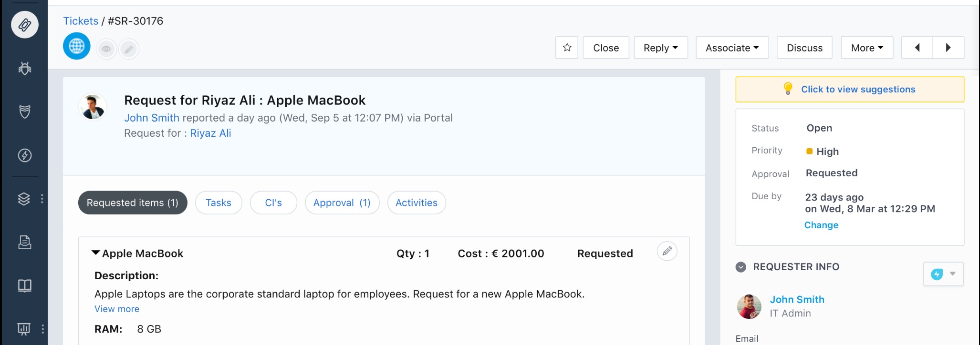Click the suggestions lightbulb icon
980x345 pixels.
coord(788,89)
